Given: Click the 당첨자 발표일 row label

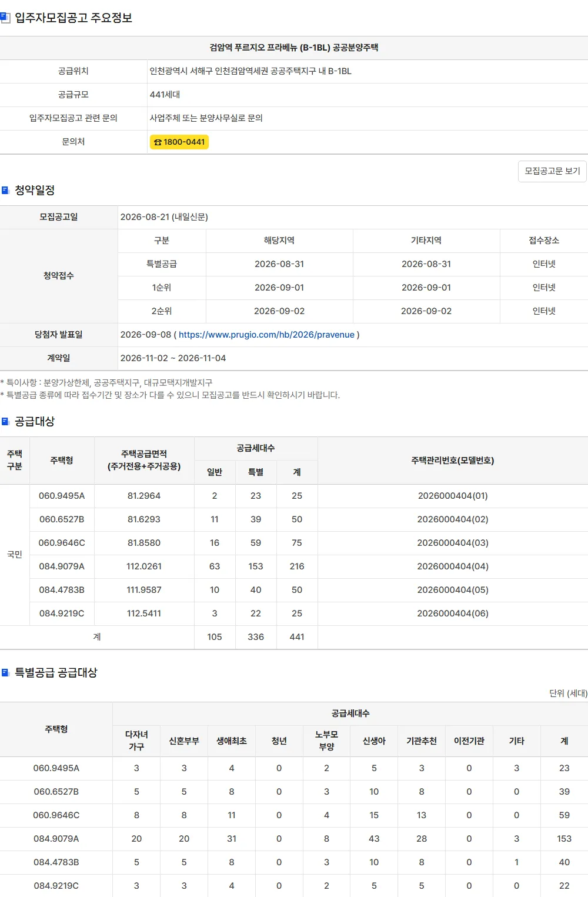Looking at the screenshot, I should pyautogui.click(x=59, y=335).
